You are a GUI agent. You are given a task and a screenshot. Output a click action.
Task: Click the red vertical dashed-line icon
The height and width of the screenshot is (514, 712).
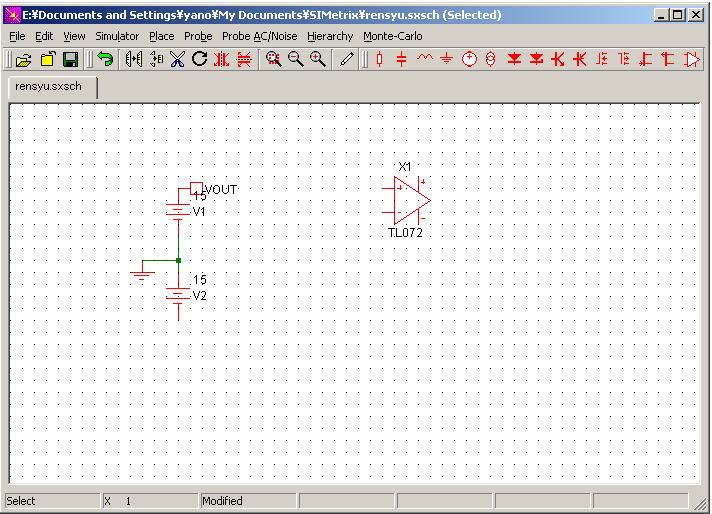point(222,59)
